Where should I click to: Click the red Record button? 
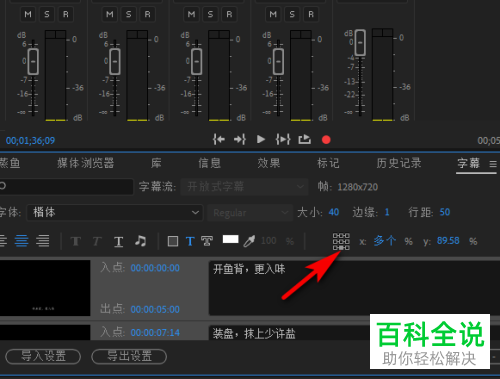coord(326,140)
